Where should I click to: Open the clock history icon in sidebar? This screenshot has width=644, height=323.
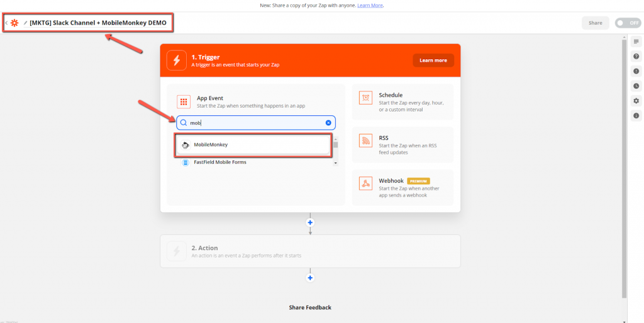636,86
